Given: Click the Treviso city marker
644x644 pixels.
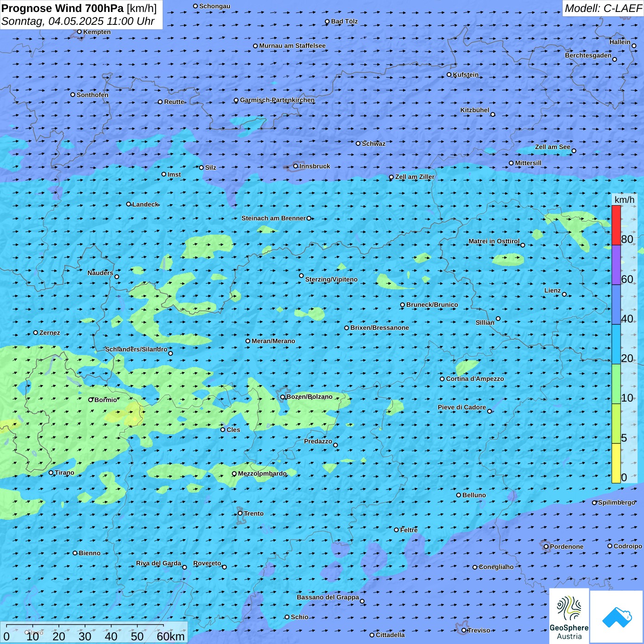Looking at the screenshot, I should [464, 630].
